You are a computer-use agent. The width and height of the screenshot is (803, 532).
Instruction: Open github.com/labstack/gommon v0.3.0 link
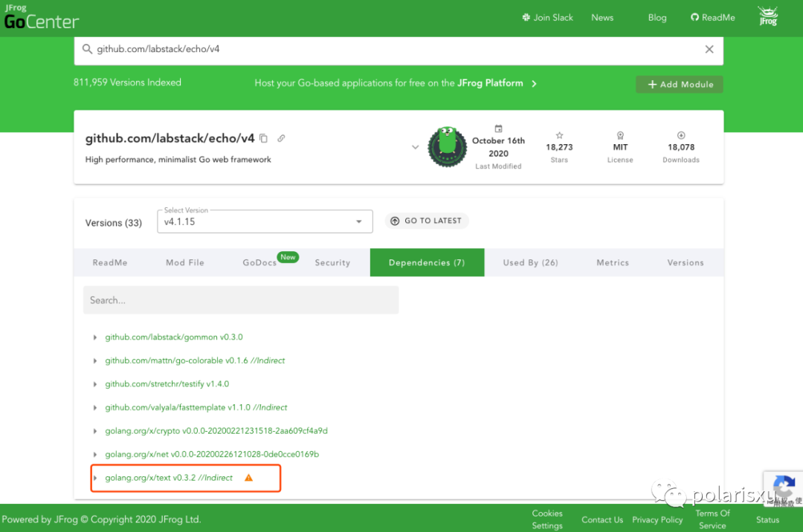tap(173, 337)
